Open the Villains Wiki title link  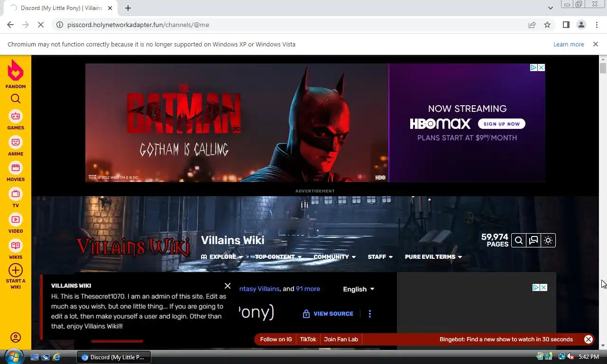232,240
